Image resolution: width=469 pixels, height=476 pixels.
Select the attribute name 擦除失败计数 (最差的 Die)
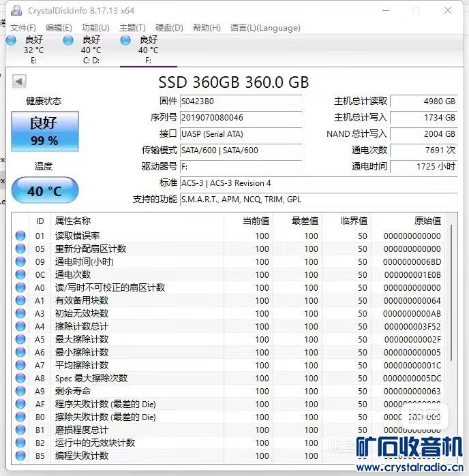pyautogui.click(x=106, y=417)
